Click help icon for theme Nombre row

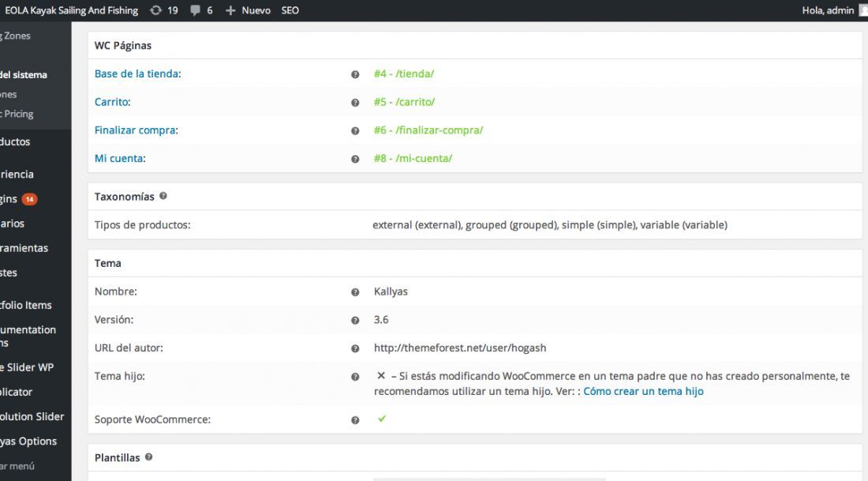[x=355, y=292]
